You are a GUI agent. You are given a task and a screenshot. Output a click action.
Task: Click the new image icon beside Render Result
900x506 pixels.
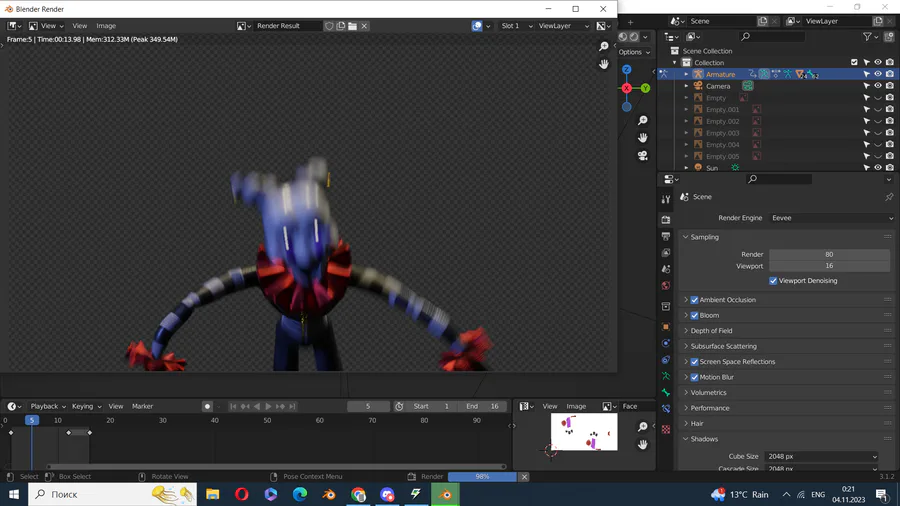coord(341,26)
